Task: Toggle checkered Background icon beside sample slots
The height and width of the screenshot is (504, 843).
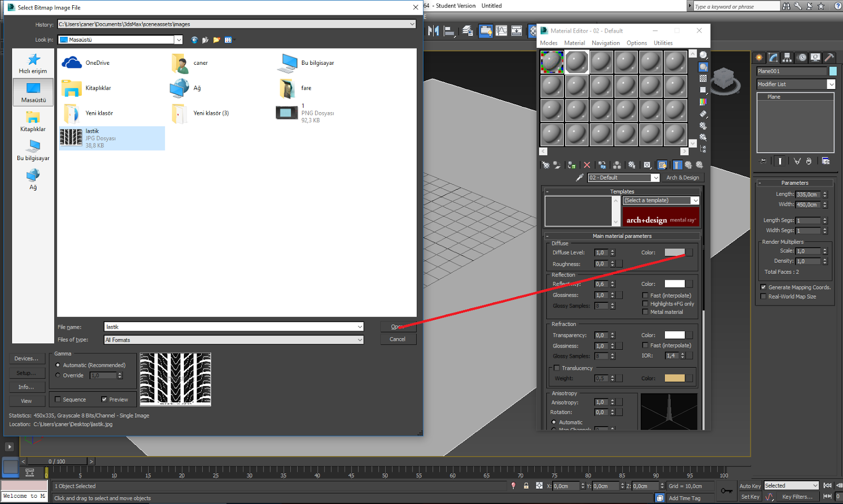Action: (x=703, y=78)
